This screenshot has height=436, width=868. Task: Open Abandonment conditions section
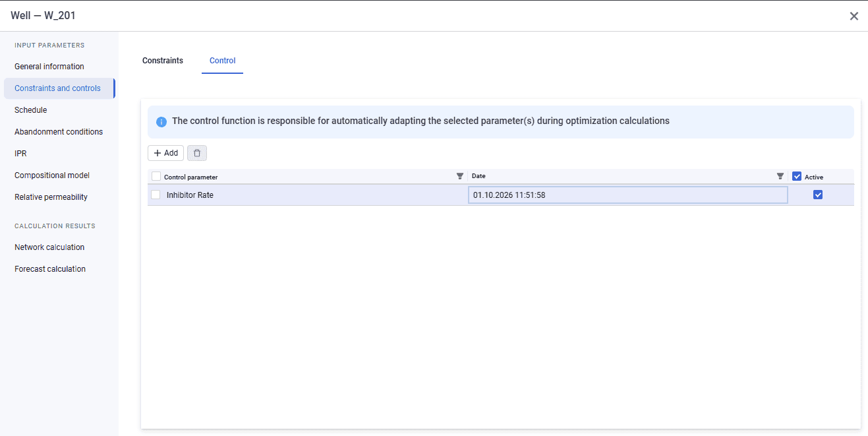pyautogui.click(x=59, y=132)
